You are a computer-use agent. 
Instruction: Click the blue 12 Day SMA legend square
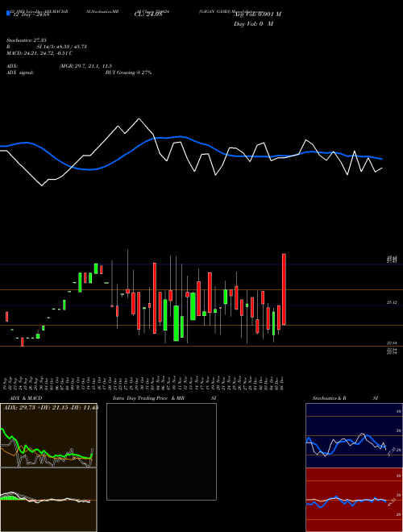coord(8,13)
